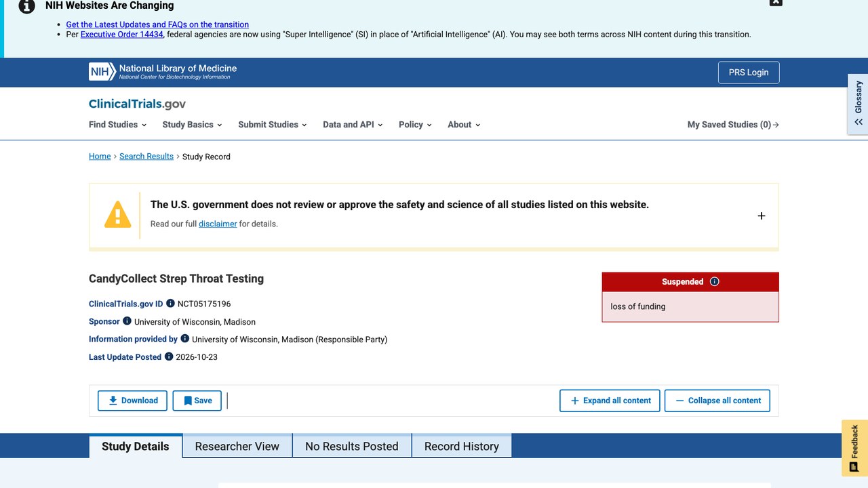Screen dimensions: 868x488
Task: Click Expand all content button
Action: tap(610, 401)
